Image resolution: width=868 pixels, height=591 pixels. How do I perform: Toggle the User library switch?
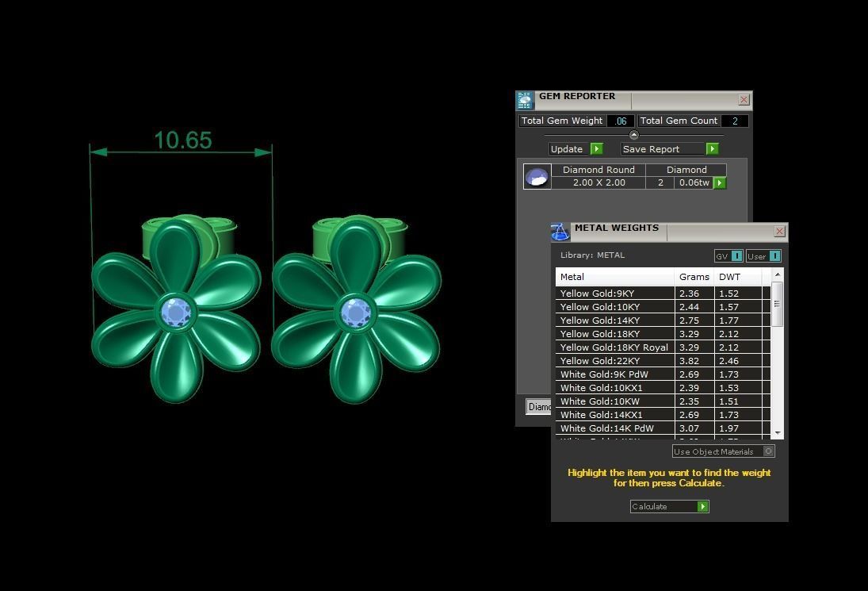[763, 256]
